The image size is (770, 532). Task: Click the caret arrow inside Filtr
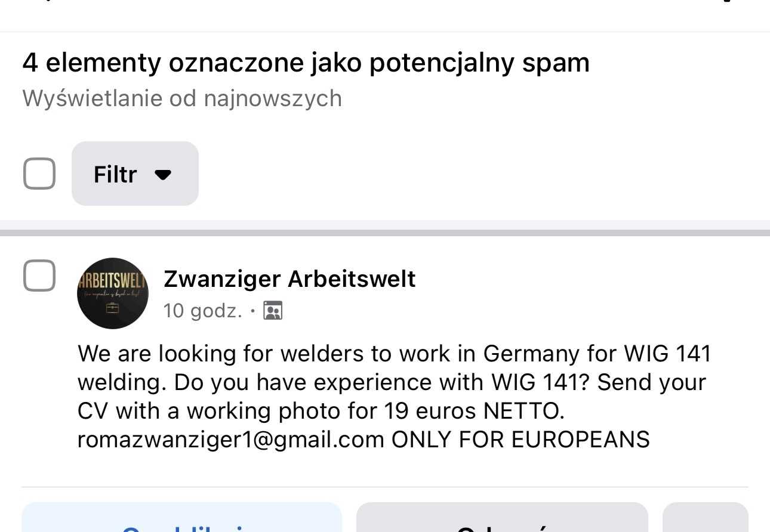coord(162,174)
